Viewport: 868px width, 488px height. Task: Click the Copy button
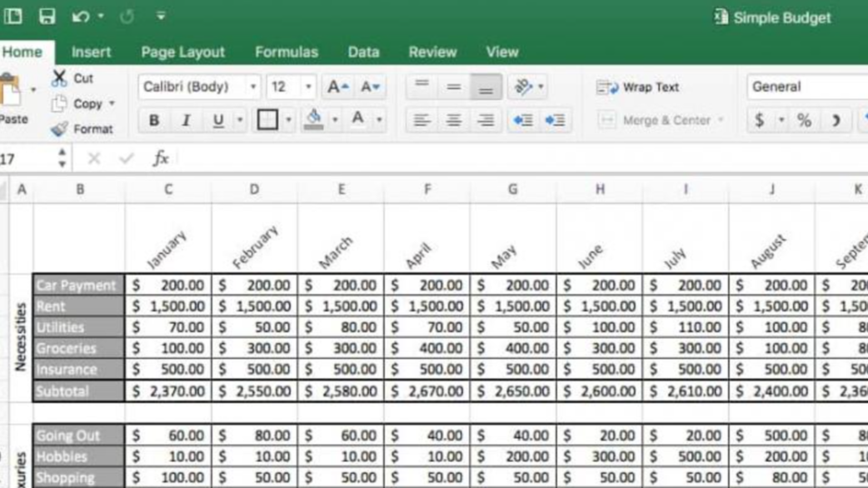(x=77, y=104)
